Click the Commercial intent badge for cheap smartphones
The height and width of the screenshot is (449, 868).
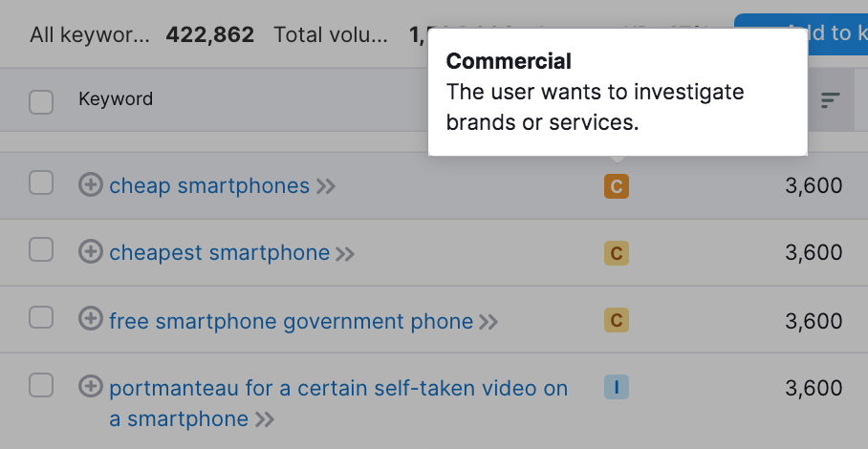coord(617,186)
